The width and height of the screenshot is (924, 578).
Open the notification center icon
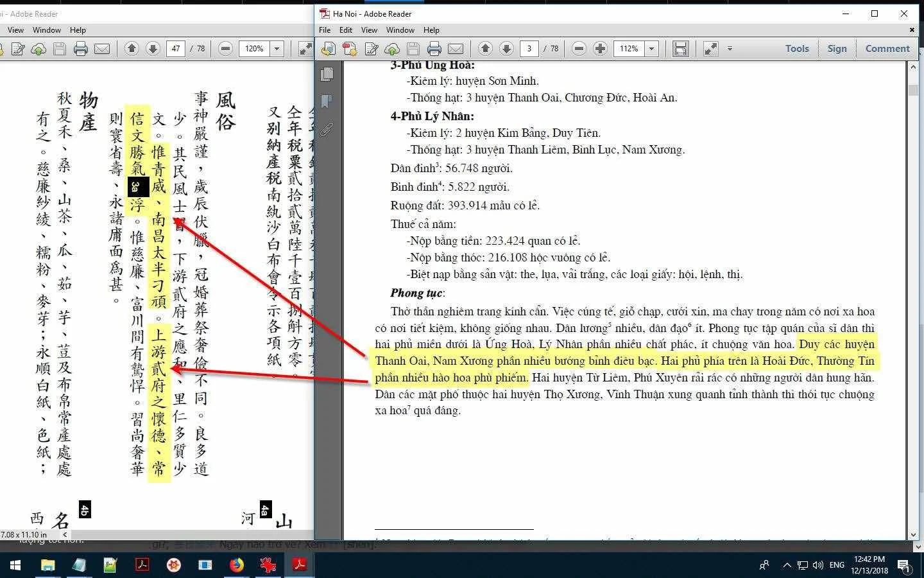click(x=904, y=566)
